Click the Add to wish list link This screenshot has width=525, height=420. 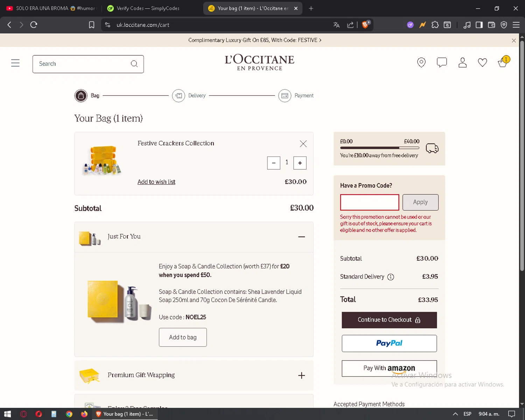click(x=156, y=182)
